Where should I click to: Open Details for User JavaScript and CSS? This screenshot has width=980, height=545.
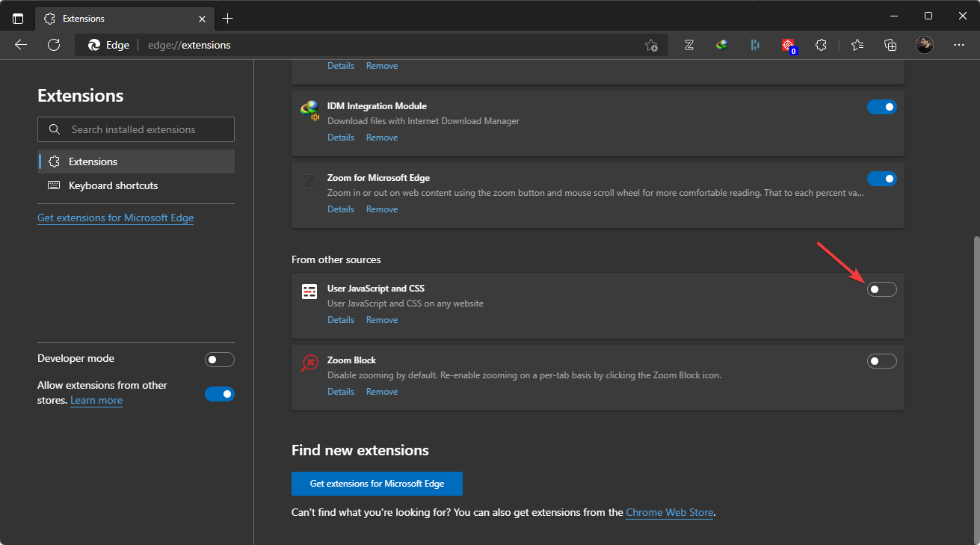tap(341, 320)
